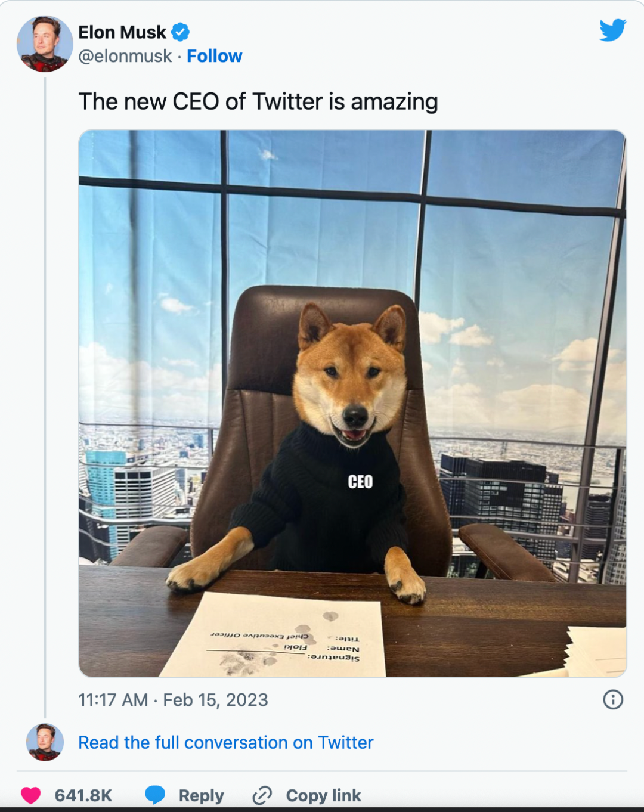Click the Copy link text label

pyautogui.click(x=323, y=795)
